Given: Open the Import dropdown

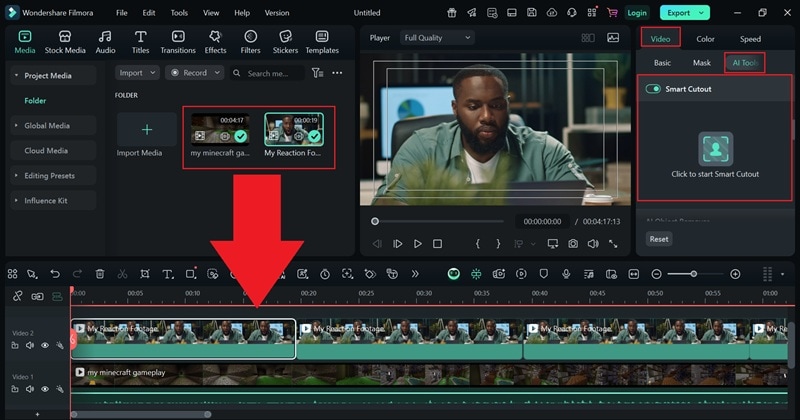Looking at the screenshot, I should [x=137, y=73].
